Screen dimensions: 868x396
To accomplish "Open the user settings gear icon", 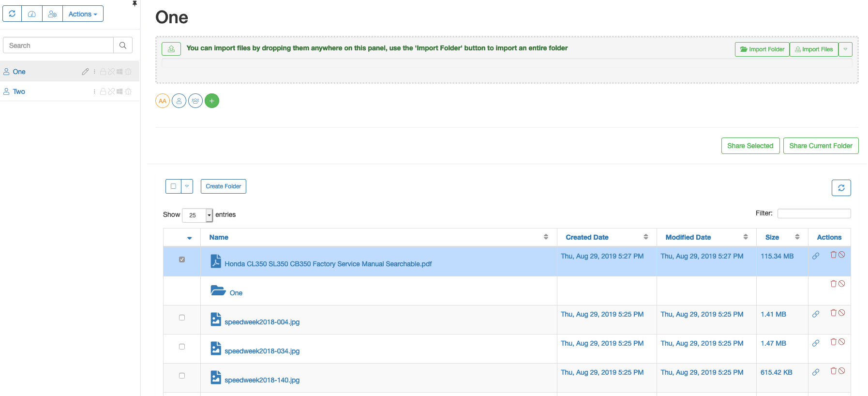I will (52, 14).
